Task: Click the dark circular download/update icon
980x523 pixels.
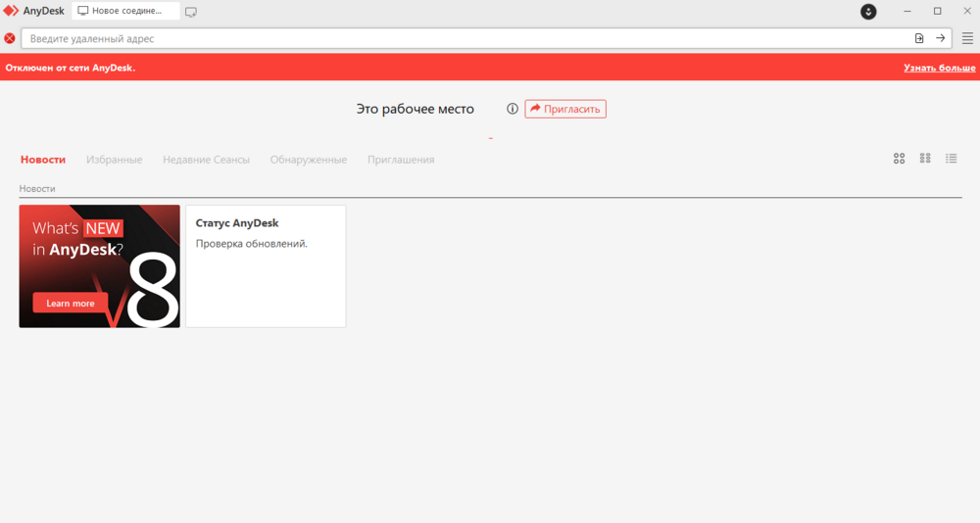Action: click(868, 11)
